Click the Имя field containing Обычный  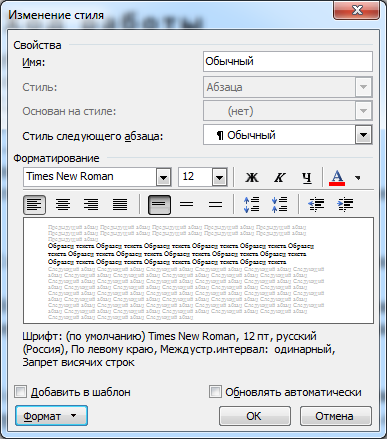tap(288, 61)
